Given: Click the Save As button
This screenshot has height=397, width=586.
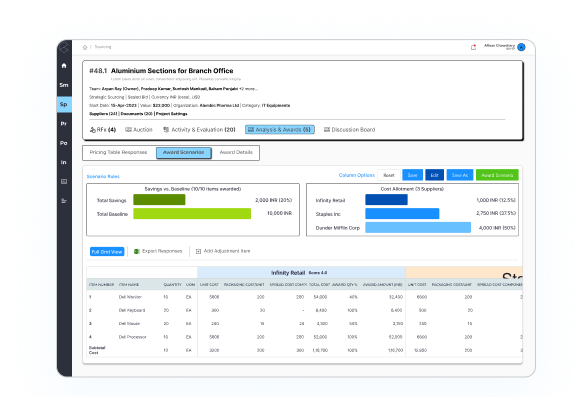Looking at the screenshot, I should point(460,175).
